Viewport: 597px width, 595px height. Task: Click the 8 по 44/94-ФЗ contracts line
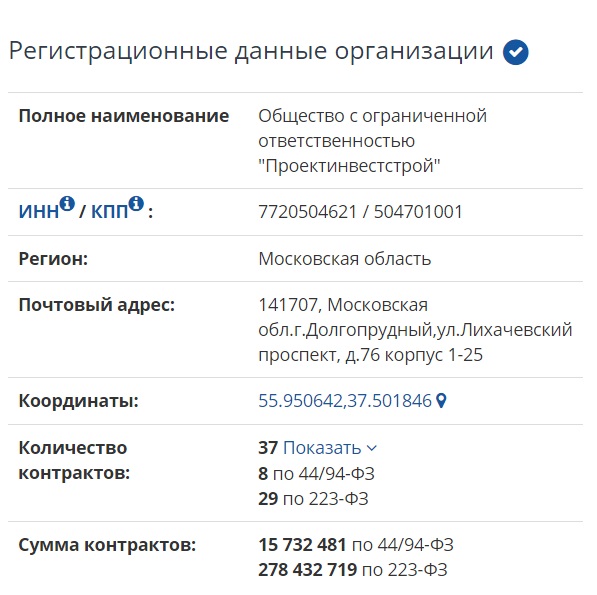coord(316,474)
